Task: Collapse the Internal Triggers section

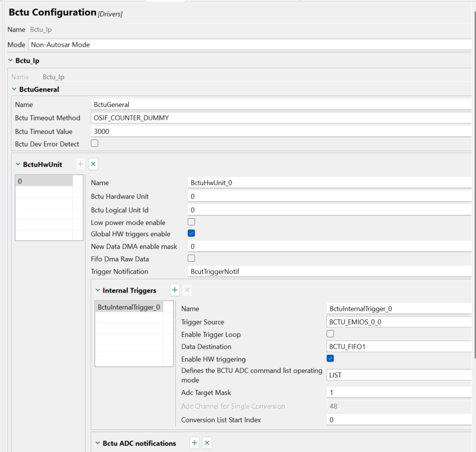Action: click(98, 290)
